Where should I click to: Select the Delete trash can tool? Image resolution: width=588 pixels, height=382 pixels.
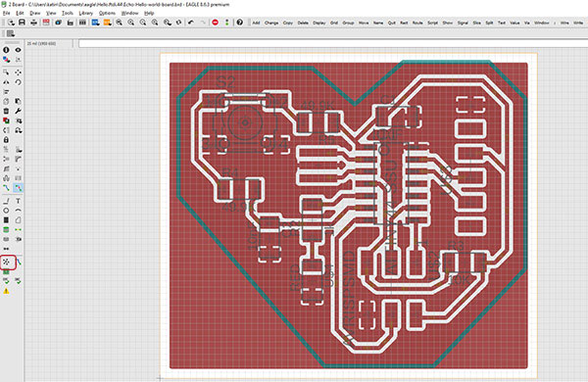click(6, 111)
